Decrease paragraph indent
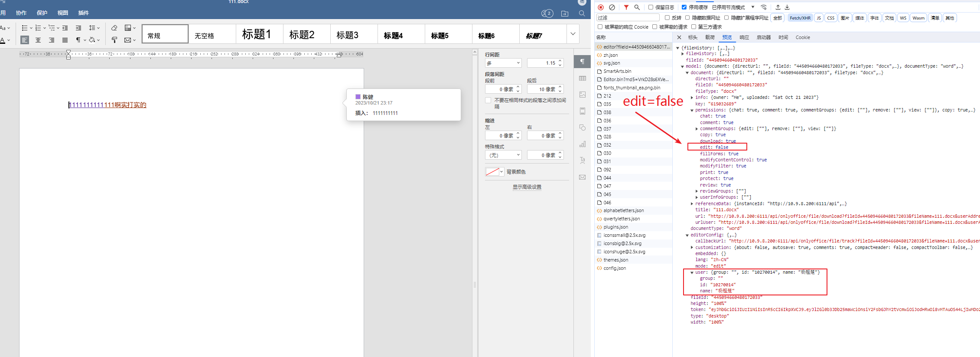980x357 pixels. click(x=65, y=28)
